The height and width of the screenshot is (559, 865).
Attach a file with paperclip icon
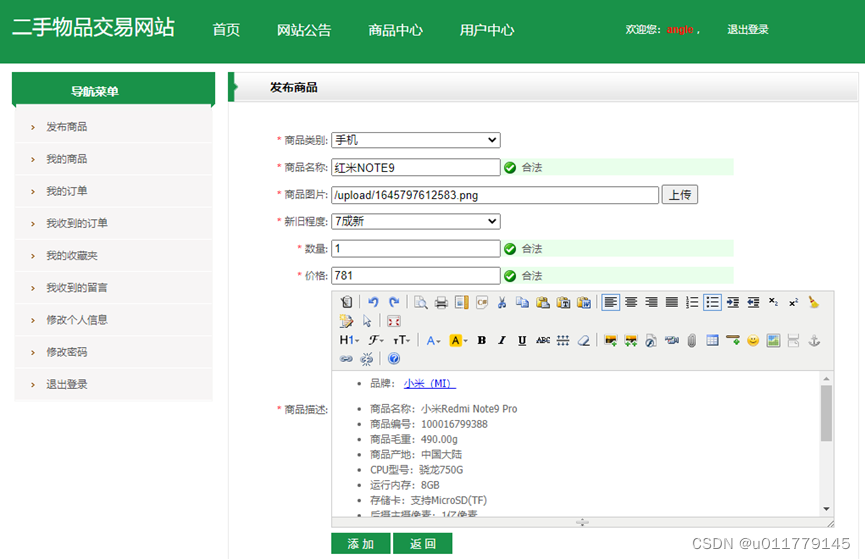coord(692,340)
